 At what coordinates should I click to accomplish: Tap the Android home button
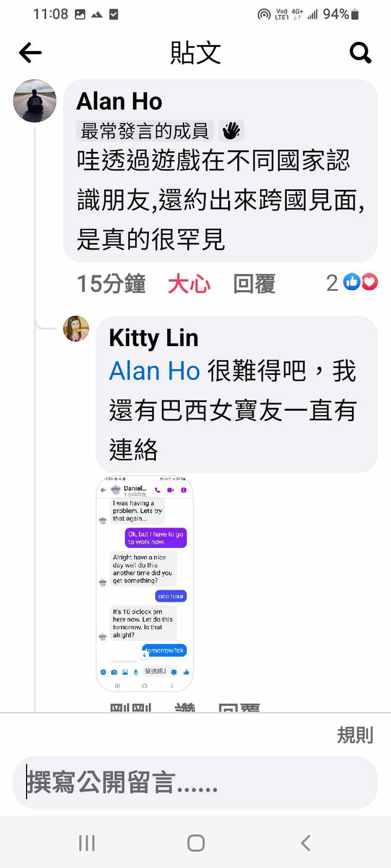[195, 843]
